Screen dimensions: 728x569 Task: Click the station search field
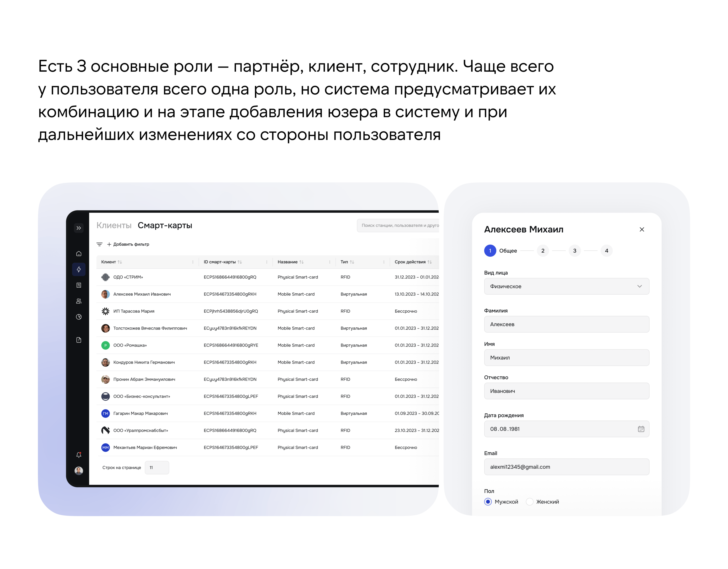pos(398,225)
